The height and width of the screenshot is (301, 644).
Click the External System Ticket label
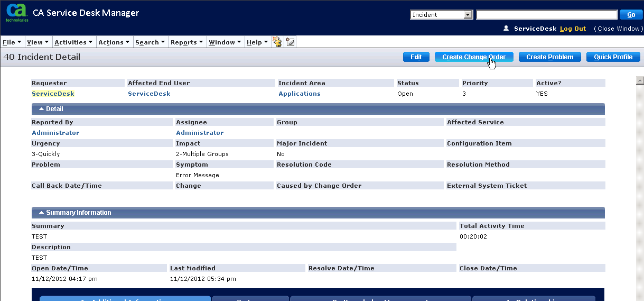point(487,186)
